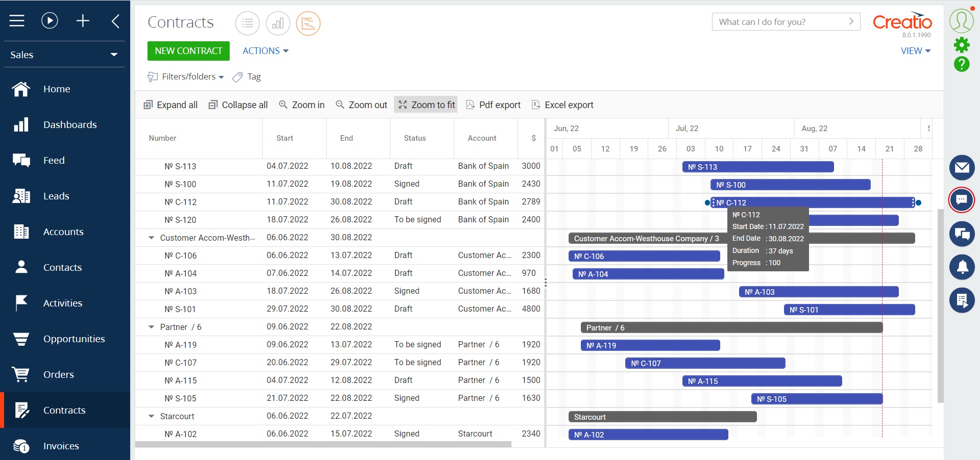Activate the Gantt chart view toggle
The width and height of the screenshot is (980, 460).
click(x=308, y=23)
